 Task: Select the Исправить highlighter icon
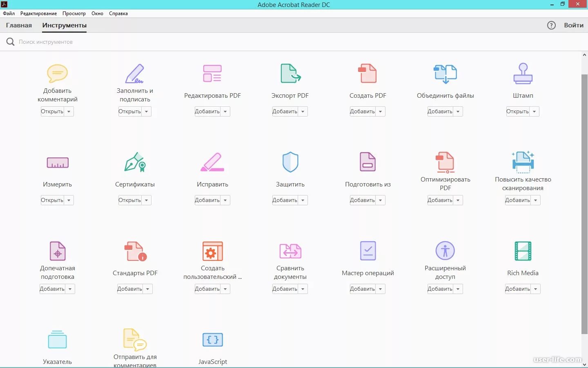tap(212, 162)
